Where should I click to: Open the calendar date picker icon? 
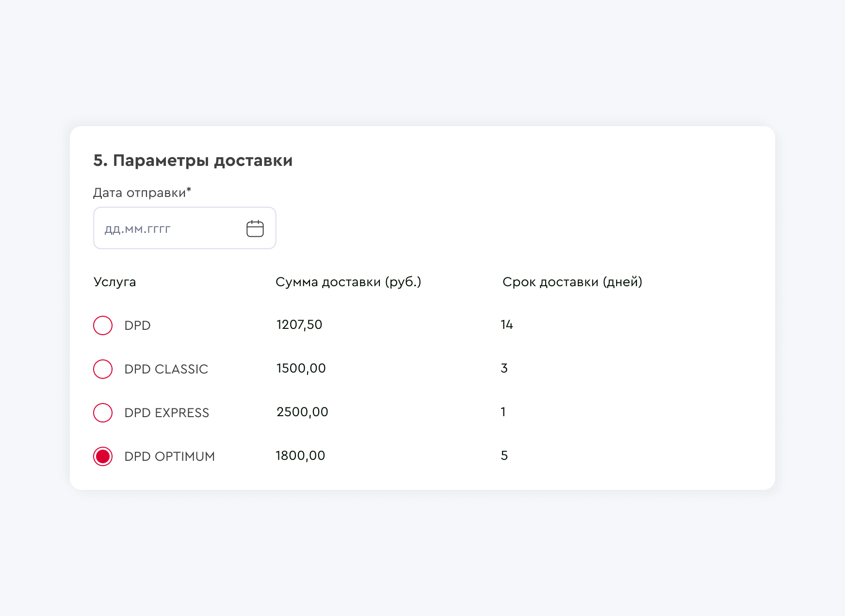255,228
